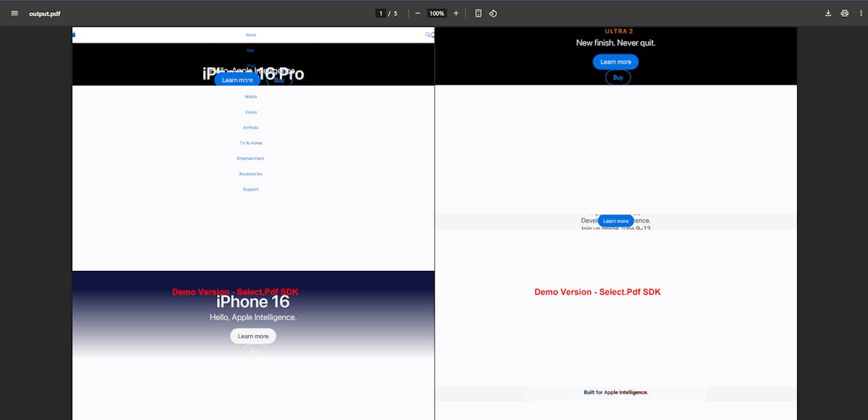Screen dimensions: 868x420
Task: Print the PDF document
Action: (x=844, y=13)
